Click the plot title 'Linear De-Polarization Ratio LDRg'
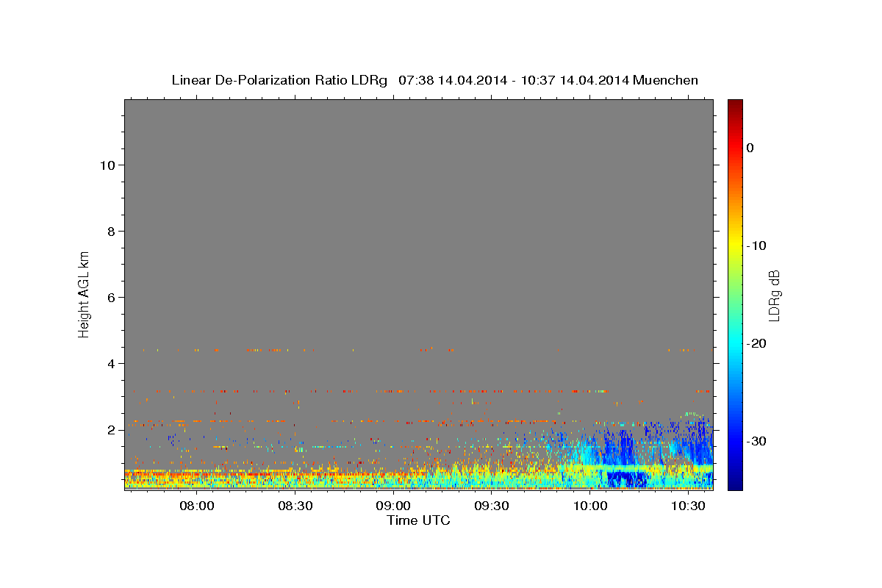882x588 pixels. [279, 80]
